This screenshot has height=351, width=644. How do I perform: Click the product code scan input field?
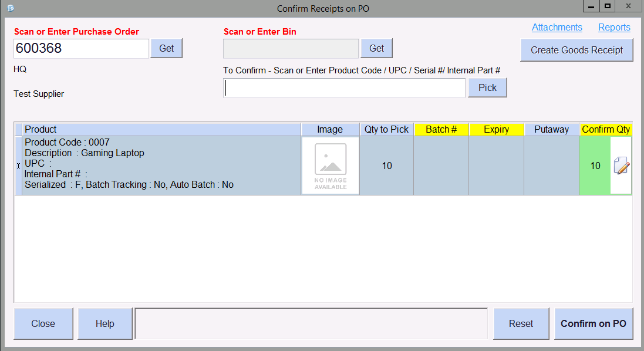pyautogui.click(x=344, y=88)
